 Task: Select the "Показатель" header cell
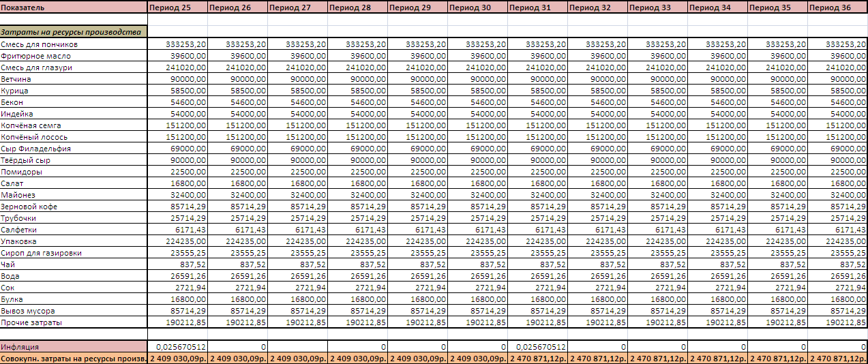[74, 7]
